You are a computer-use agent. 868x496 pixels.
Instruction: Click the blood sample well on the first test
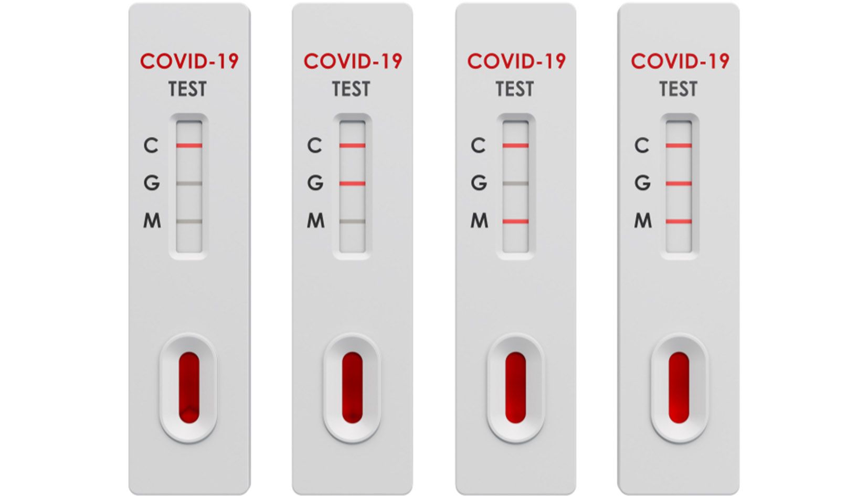pyautogui.click(x=189, y=387)
